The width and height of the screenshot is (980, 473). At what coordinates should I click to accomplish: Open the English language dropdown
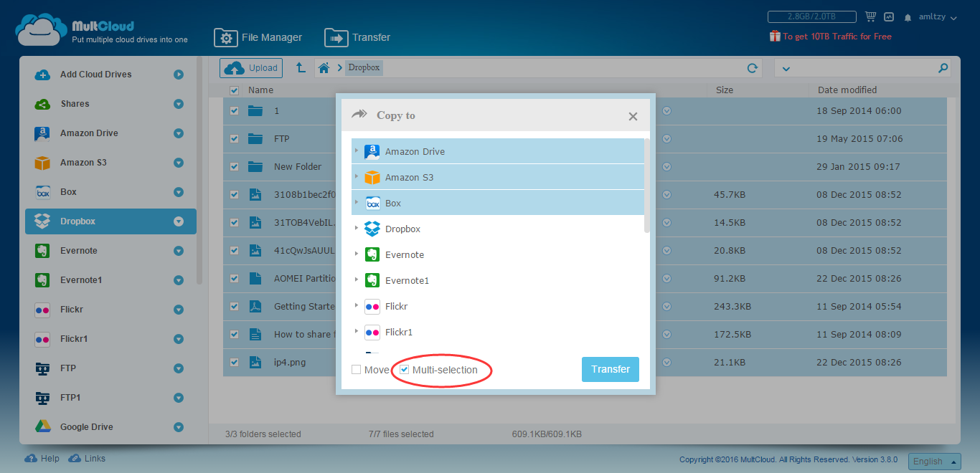[x=934, y=462]
